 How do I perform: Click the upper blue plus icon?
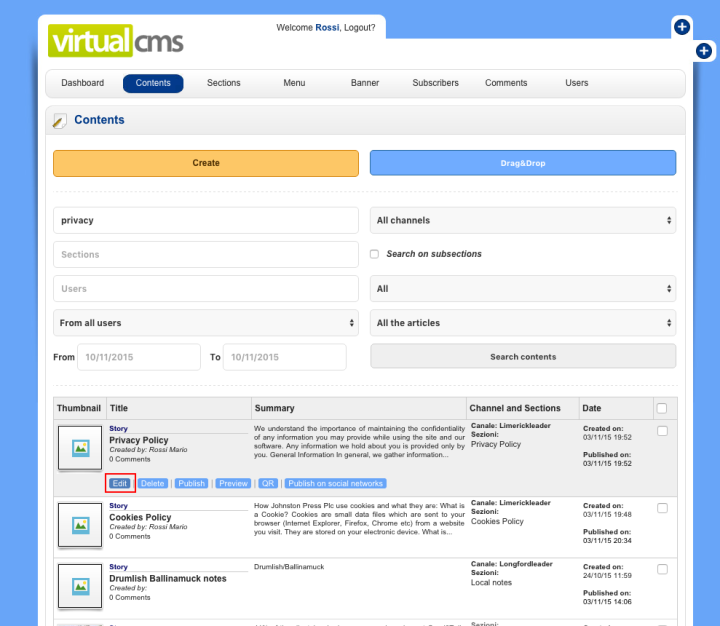pos(681,27)
